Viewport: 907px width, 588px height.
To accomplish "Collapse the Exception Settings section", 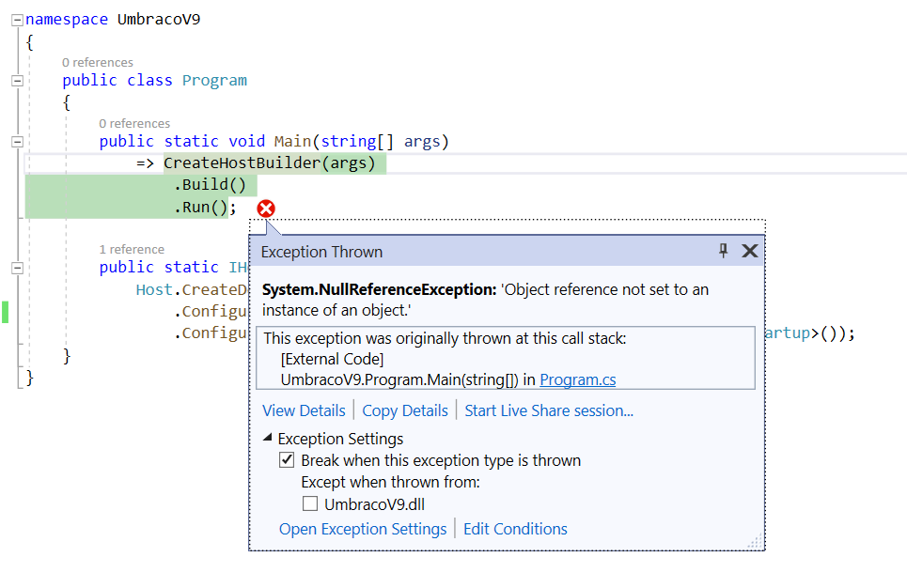I will (x=268, y=439).
